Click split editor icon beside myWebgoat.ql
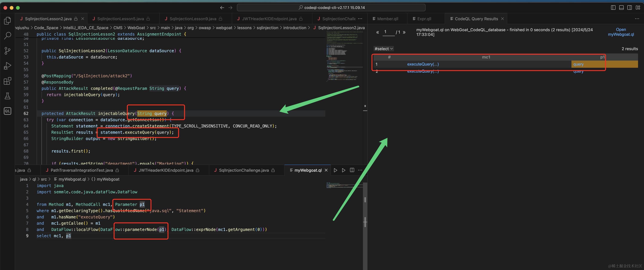This screenshot has height=270, width=644. [352, 170]
